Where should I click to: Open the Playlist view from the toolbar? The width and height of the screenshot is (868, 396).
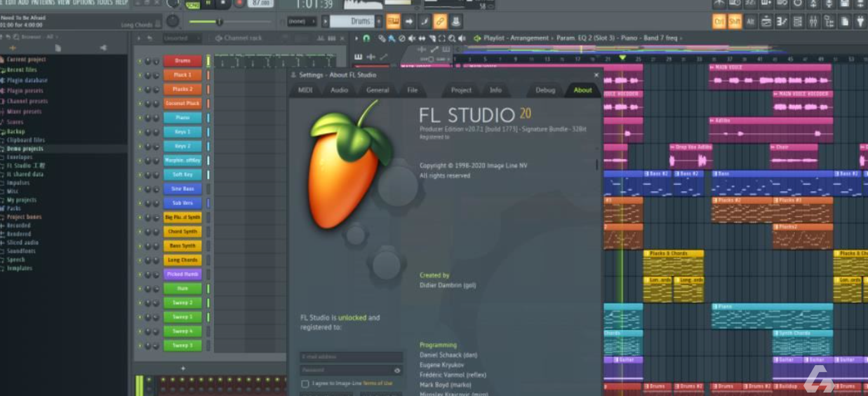click(766, 22)
